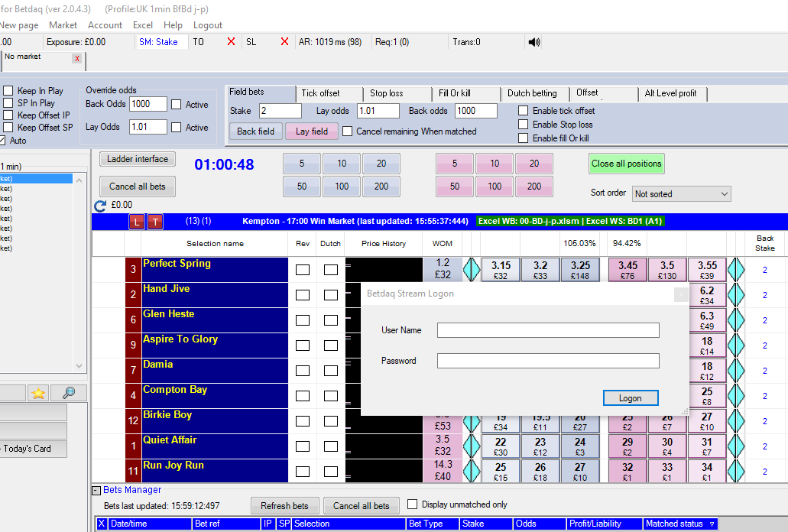Click the Close all positions button

click(x=627, y=164)
